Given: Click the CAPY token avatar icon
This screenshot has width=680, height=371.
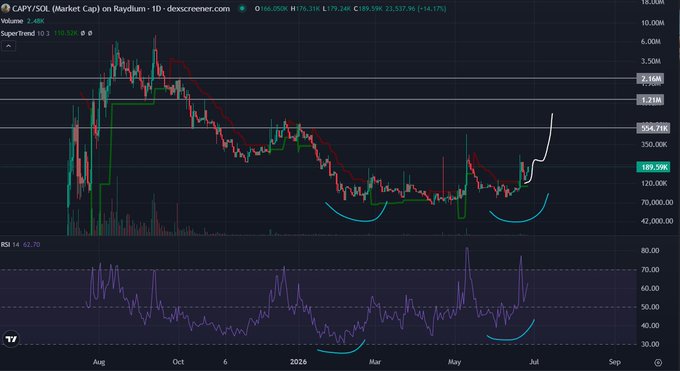Looking at the screenshot, I should pos(5,8).
